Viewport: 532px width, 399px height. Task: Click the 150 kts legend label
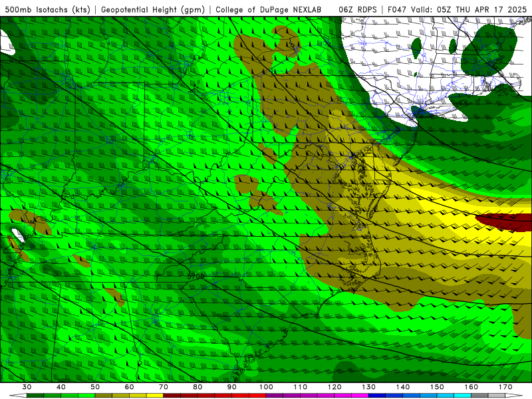click(x=437, y=387)
